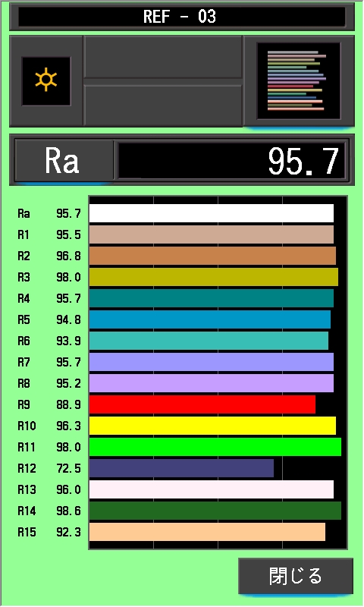Click the R13 96.0 value
This screenshot has height=607, width=364.
68,489
